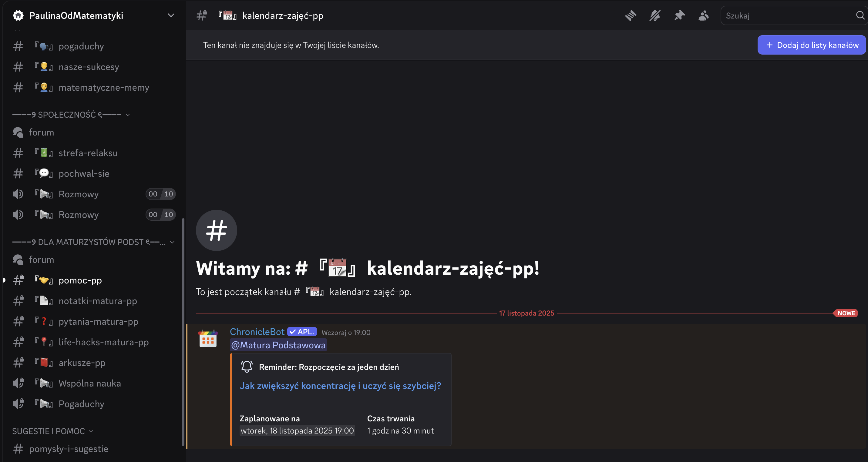
Task: Switch to arkusze-pp channel
Action: tap(82, 363)
